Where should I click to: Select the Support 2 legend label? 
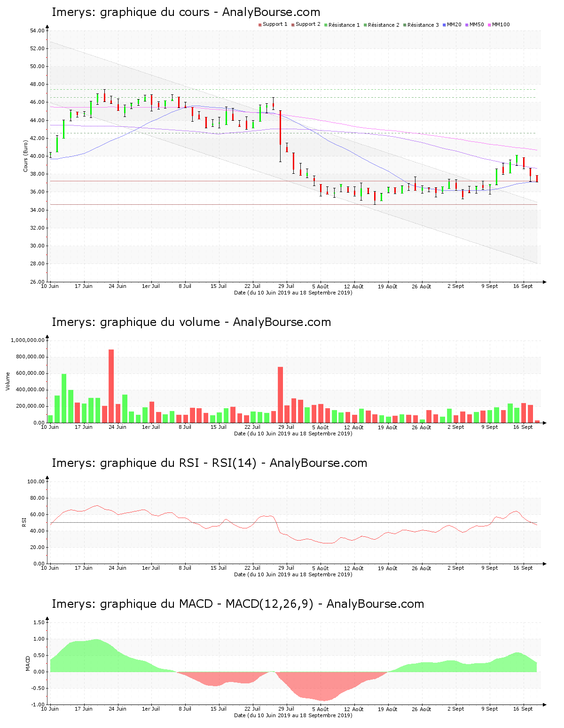pos(308,24)
